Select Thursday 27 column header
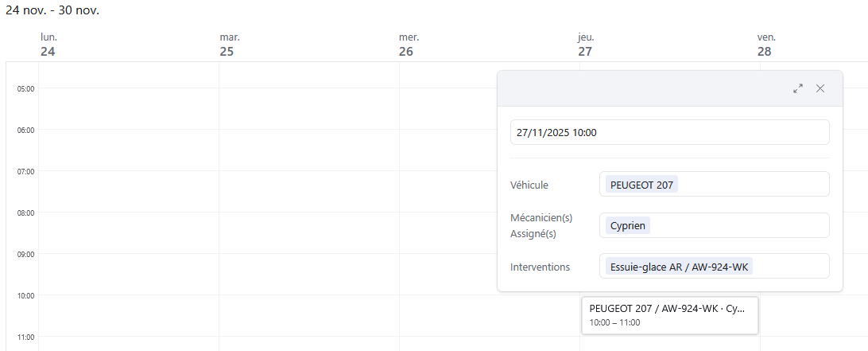The height and width of the screenshot is (351, 868). [x=587, y=45]
